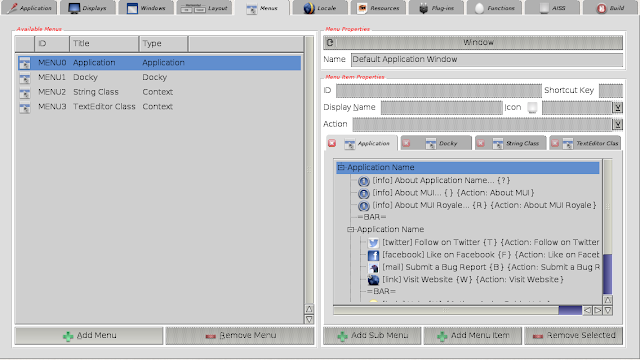The height and width of the screenshot is (360, 640).
Task: Click the Shortcut Key field
Action: click(x=611, y=91)
